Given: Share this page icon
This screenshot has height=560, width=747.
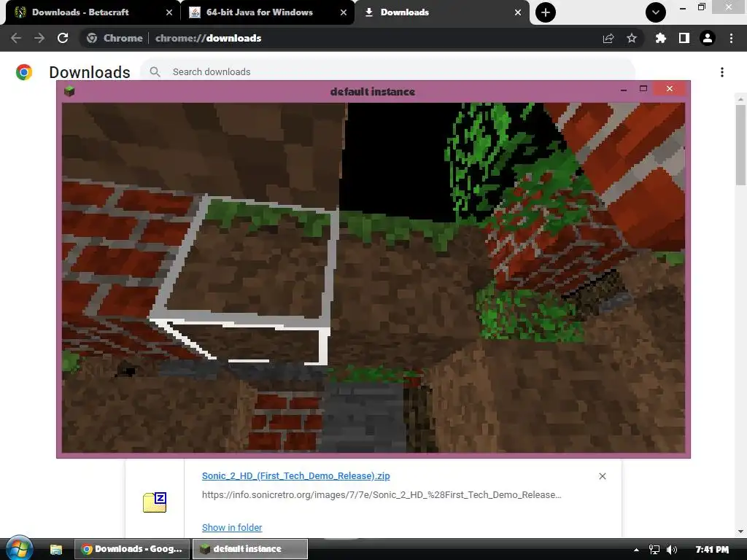Looking at the screenshot, I should click(608, 38).
